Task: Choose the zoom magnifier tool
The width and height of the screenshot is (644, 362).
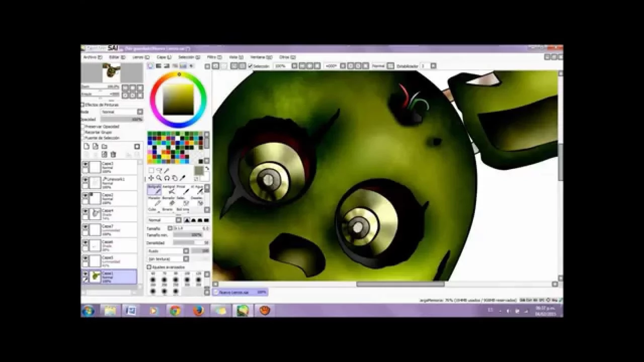Action: pos(159,178)
